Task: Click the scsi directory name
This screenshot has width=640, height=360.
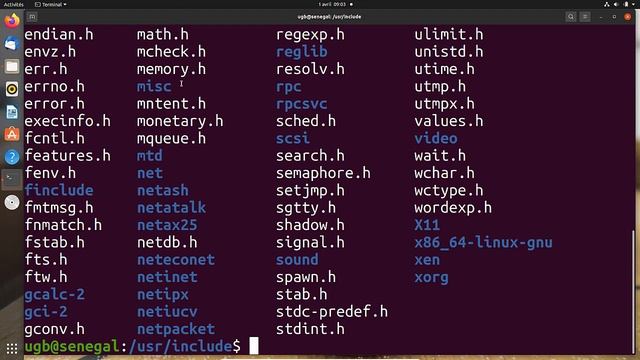Action: click(293, 138)
